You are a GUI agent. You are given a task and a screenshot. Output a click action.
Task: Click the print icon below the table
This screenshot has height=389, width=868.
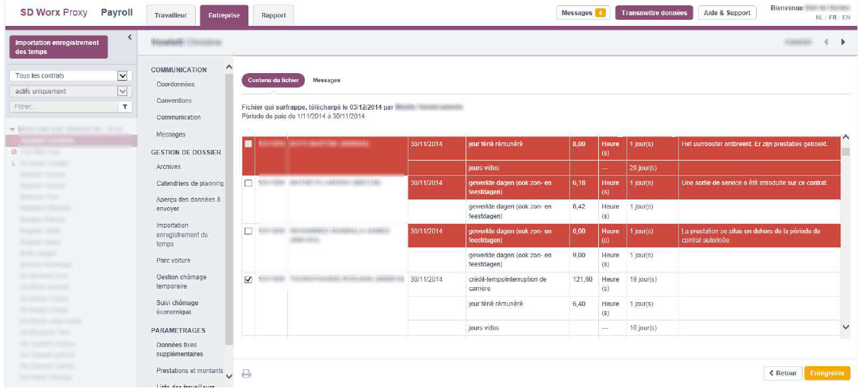pos(247,374)
